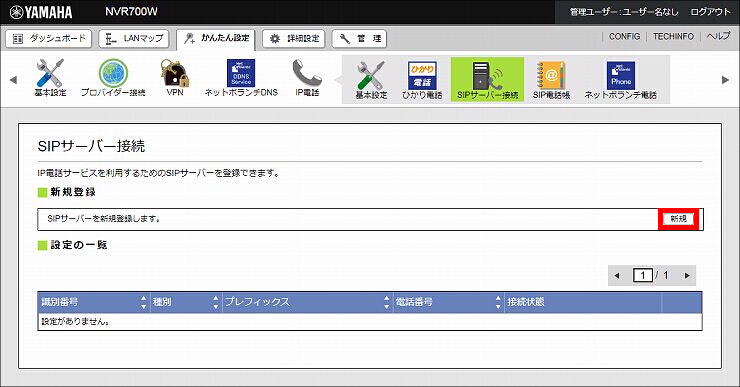Viewport: 740px width, 387px height.
Task: Open the SIP電話帳 address book icon
Action: [551, 80]
